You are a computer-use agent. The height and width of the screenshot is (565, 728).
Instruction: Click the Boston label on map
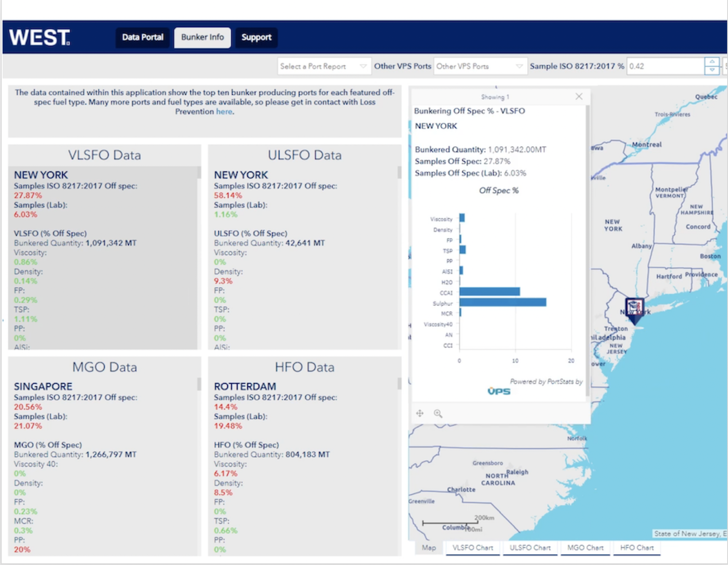(710, 256)
